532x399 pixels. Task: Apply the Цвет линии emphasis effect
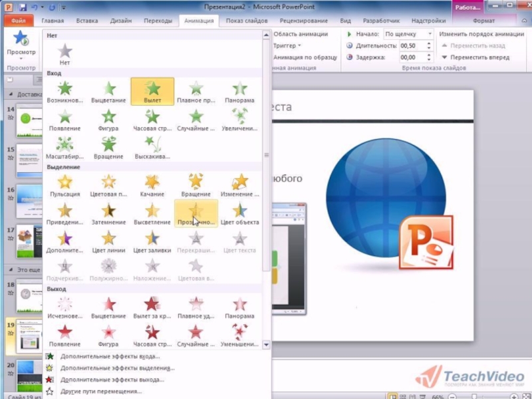(108, 242)
